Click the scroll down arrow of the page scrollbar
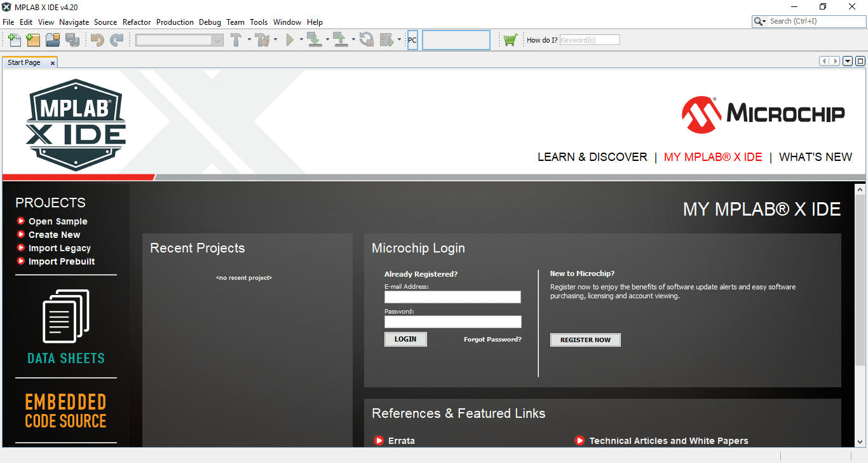 tap(860, 441)
